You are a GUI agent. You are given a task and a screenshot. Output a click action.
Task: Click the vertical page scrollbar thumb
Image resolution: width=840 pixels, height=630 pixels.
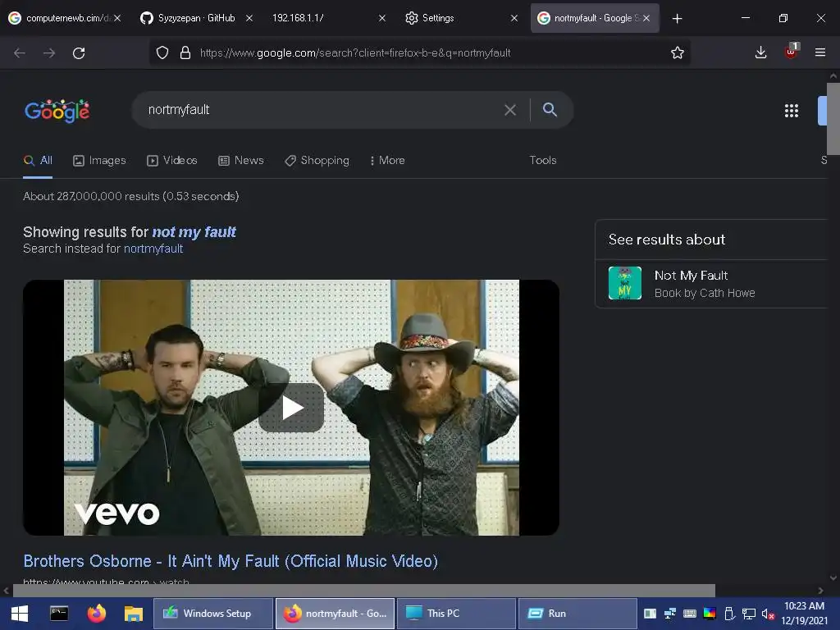833,119
